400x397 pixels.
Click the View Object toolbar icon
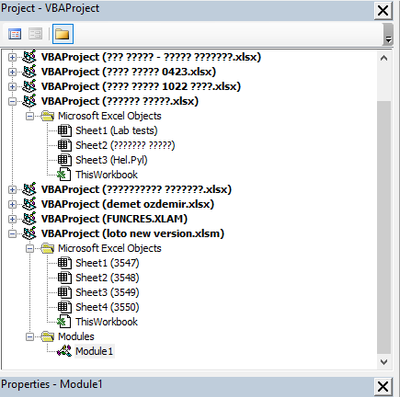click(x=35, y=34)
